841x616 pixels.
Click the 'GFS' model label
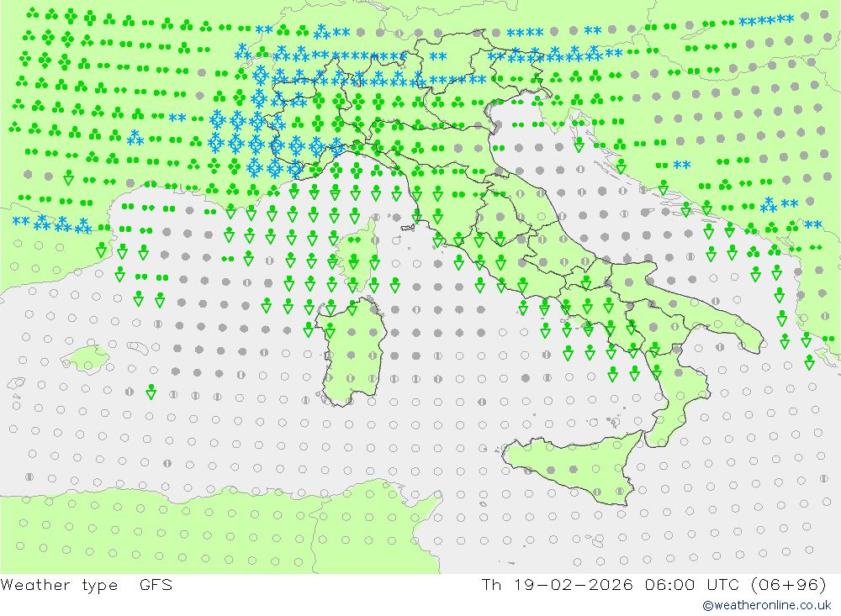[x=156, y=584]
